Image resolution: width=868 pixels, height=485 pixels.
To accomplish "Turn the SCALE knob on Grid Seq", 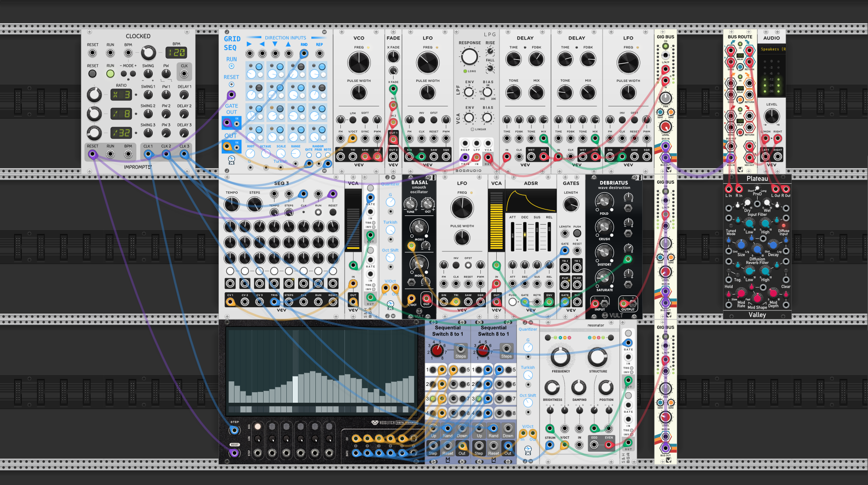I will 281,154.
